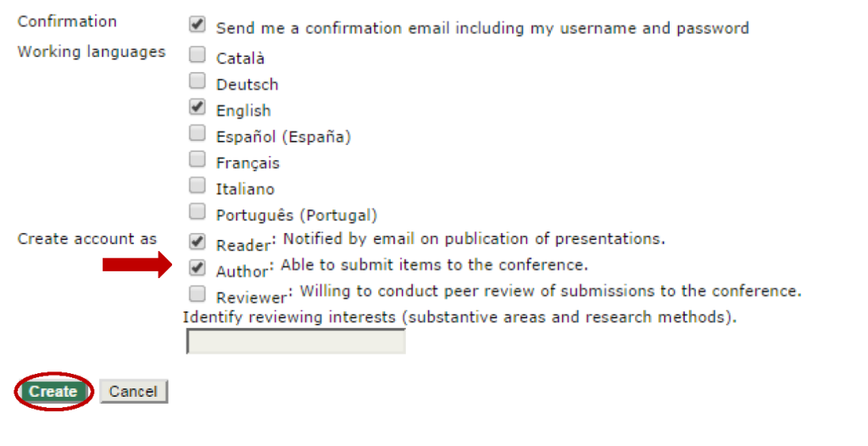The width and height of the screenshot is (868, 446).
Task: Enable the Reviewer account role checkbox
Action: (x=198, y=294)
